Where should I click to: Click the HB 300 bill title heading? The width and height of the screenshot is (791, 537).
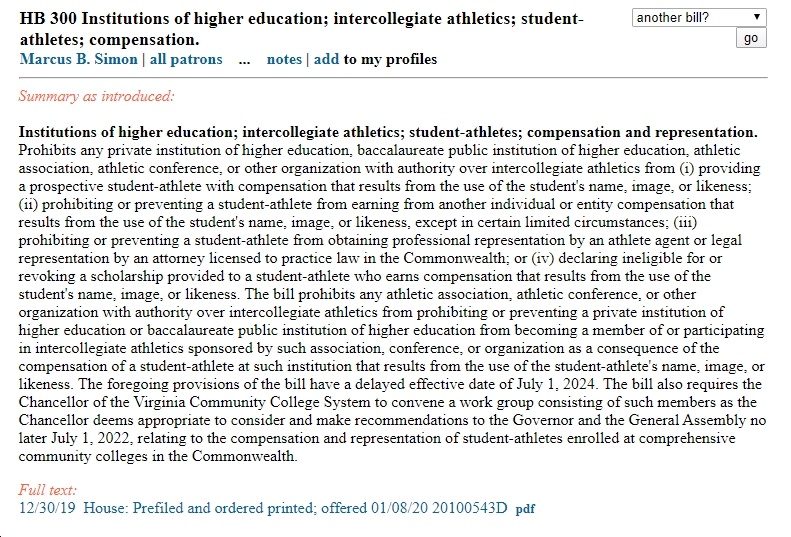pos(301,29)
